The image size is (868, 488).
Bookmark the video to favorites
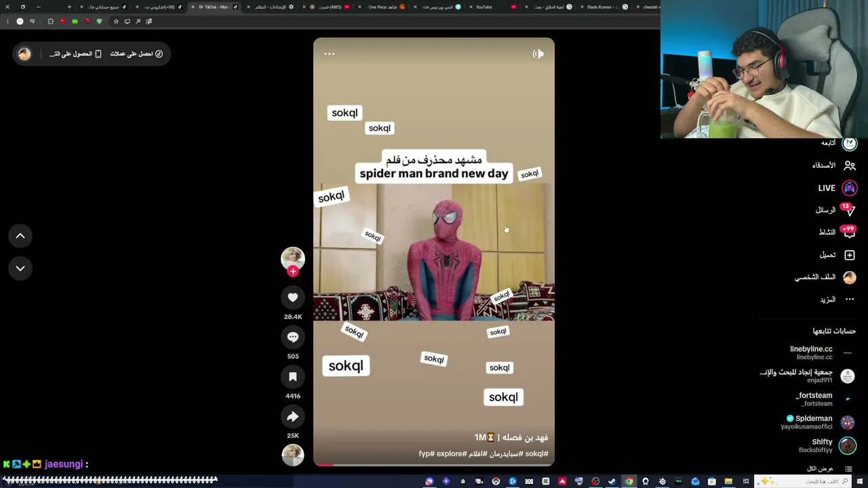(293, 377)
